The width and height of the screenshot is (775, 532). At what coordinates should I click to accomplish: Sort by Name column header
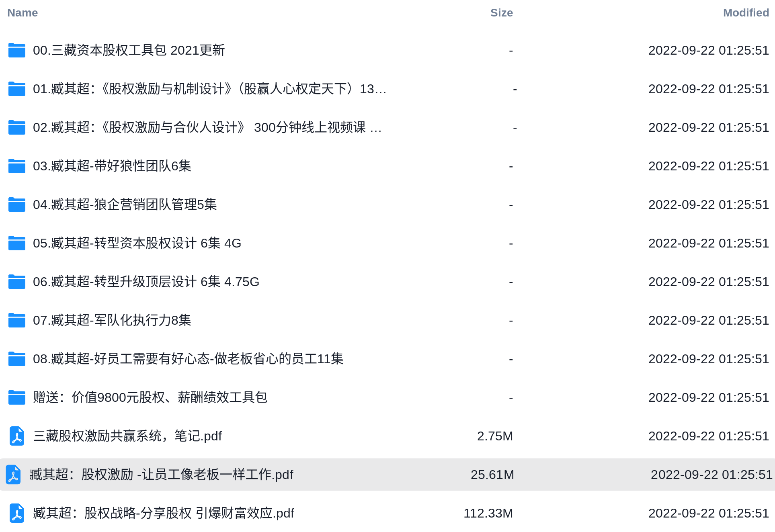click(23, 13)
